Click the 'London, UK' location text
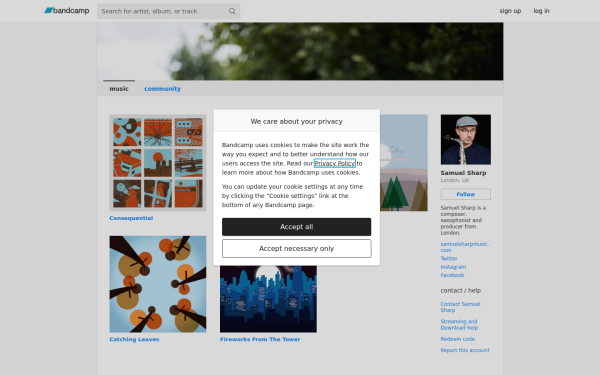Image resolution: width=600 pixels, height=375 pixels. point(455,180)
